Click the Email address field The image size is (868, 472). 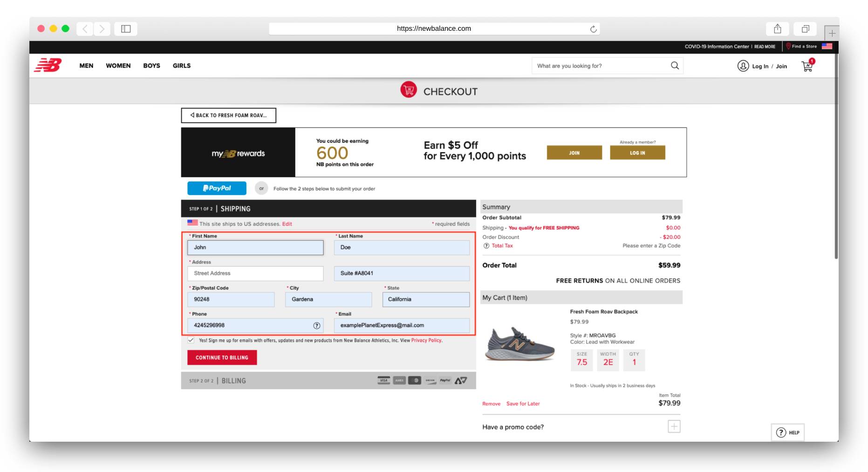[x=402, y=326]
